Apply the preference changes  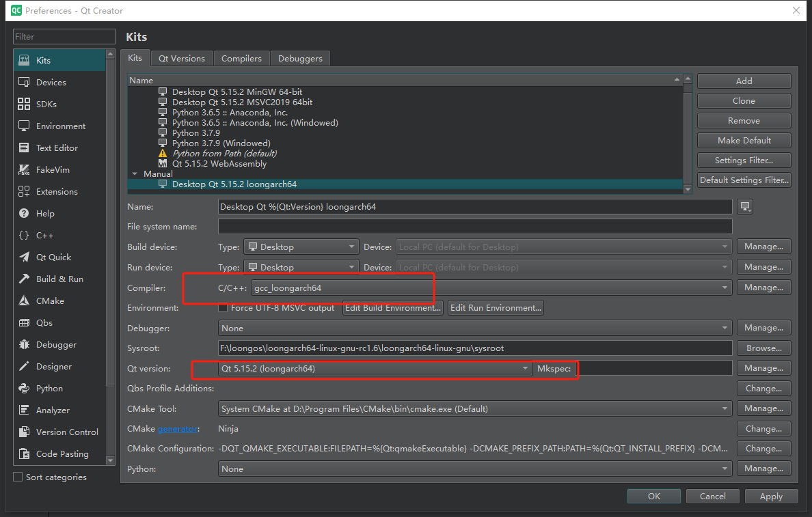771,497
